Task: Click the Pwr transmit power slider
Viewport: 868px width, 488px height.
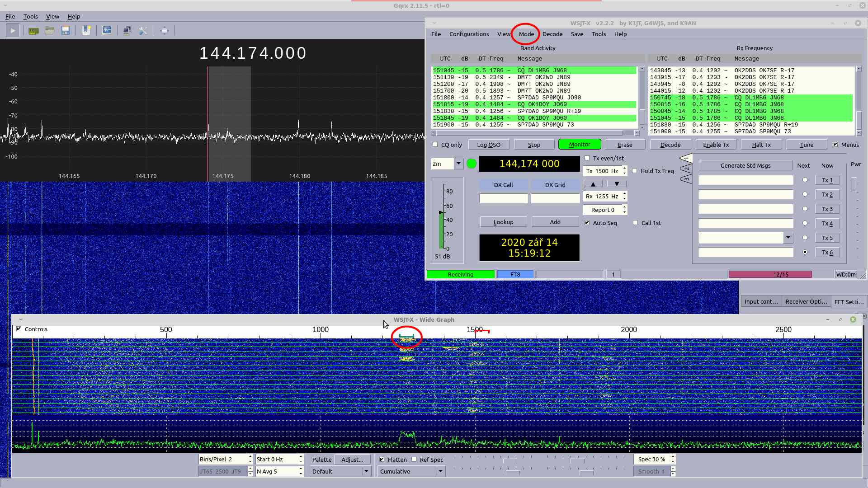Action: click(854, 184)
